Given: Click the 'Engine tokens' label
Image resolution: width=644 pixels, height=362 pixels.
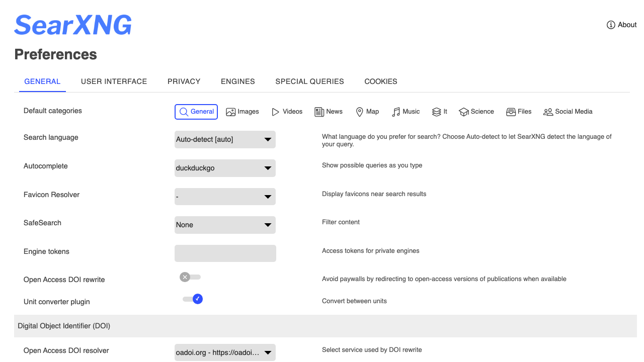Looking at the screenshot, I should [x=46, y=251].
